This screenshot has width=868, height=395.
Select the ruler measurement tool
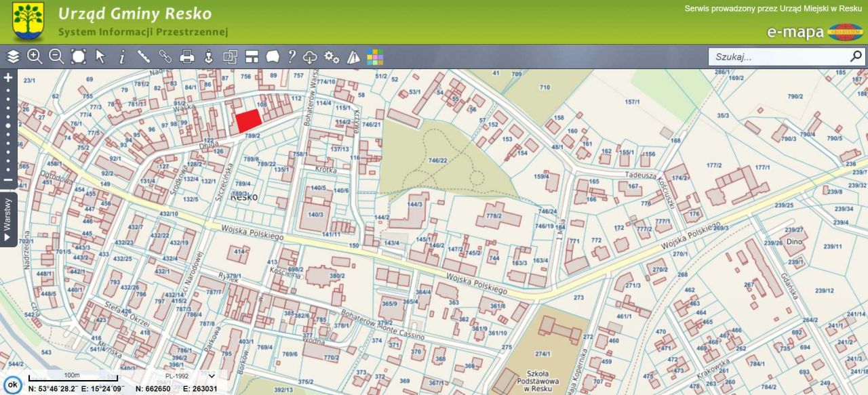pyautogui.click(x=144, y=57)
